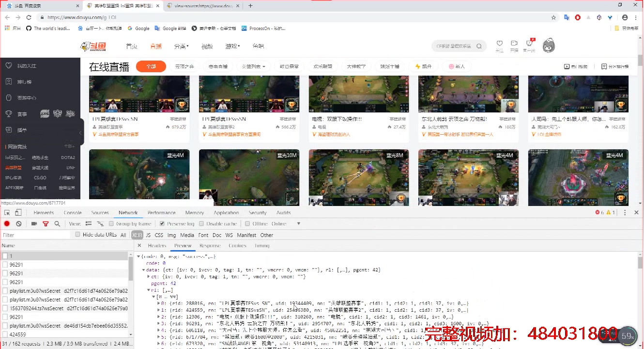Open network search with the magnifier icon
The width and height of the screenshot is (644, 349).
57,224
